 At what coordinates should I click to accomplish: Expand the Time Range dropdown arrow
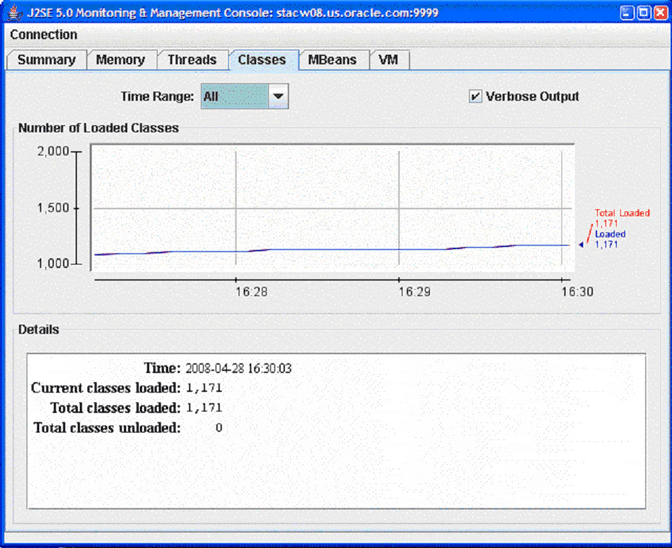[278, 97]
